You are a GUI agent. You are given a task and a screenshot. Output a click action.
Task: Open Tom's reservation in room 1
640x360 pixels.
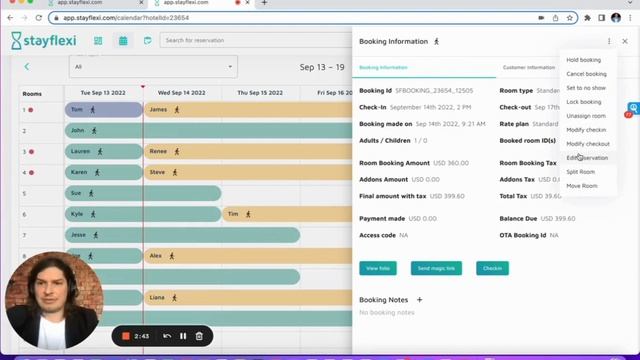(x=104, y=110)
